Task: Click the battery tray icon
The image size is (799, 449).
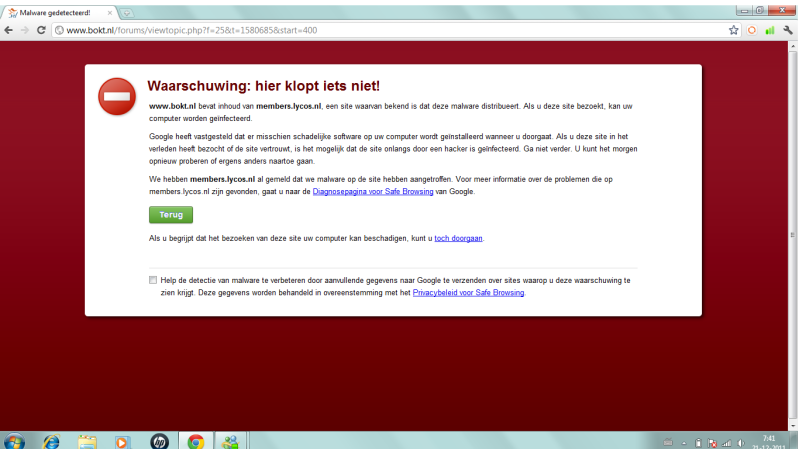Action: tap(698, 443)
